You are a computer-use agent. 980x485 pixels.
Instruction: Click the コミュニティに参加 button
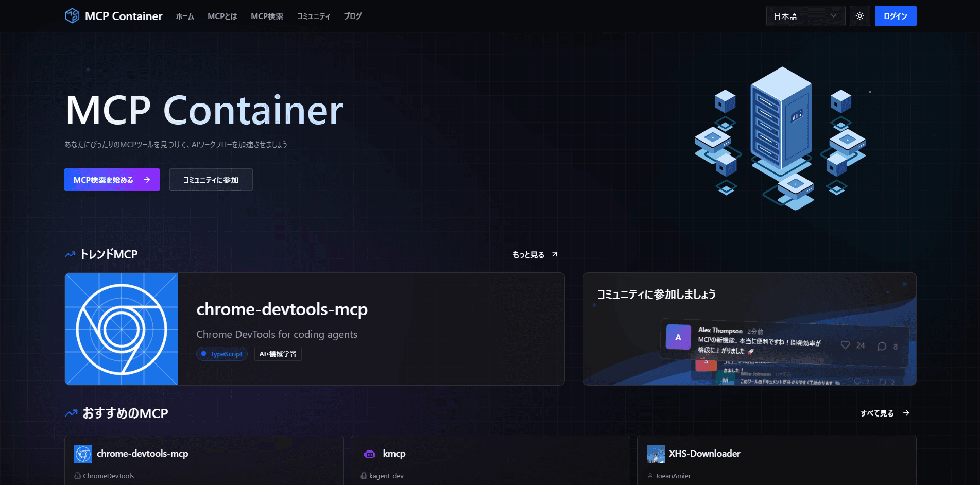point(211,180)
